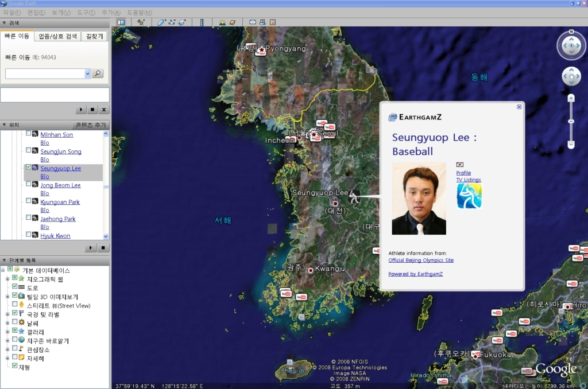Play tour in Places panel
This screenshot has width=588, height=389.
tap(91, 248)
